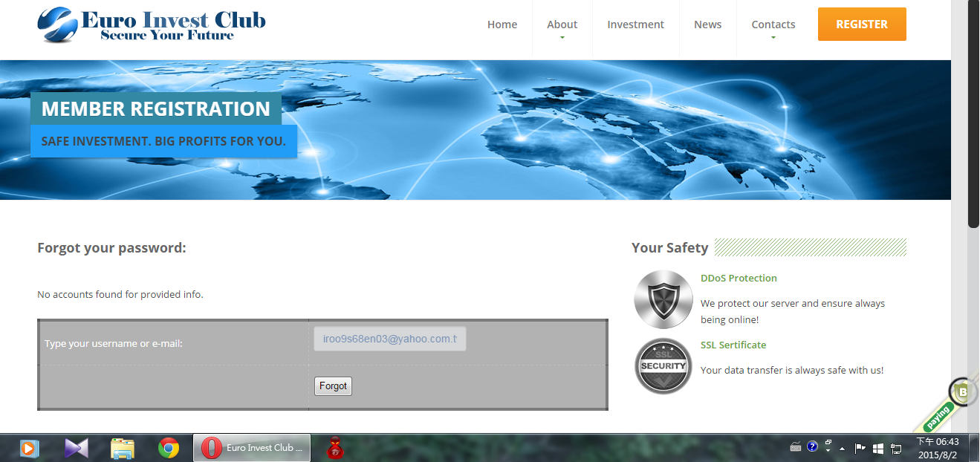This screenshot has width=980, height=462.
Task: Open the News page
Action: pos(707,25)
